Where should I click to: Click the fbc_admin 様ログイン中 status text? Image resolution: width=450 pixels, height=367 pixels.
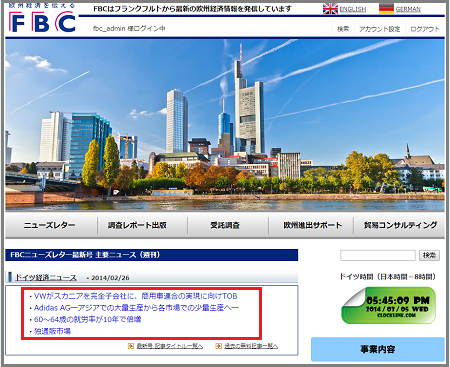tap(129, 29)
